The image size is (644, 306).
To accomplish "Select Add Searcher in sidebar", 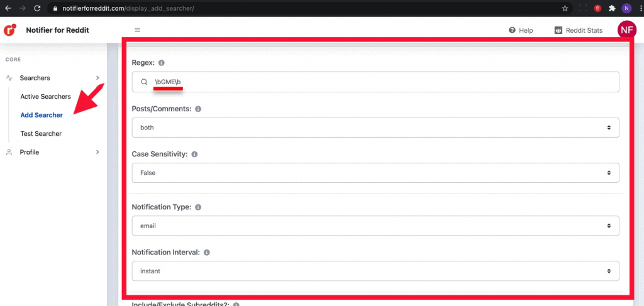I will click(42, 115).
